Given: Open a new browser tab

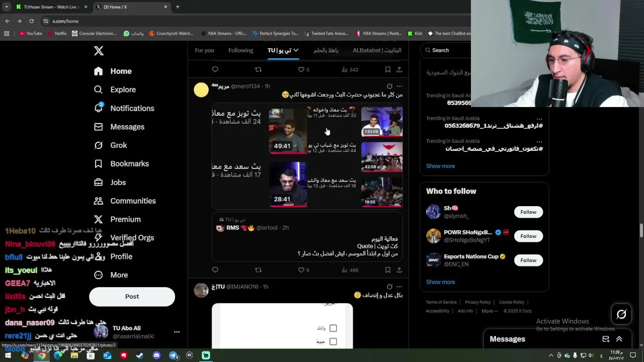Looking at the screenshot, I should click(178, 7).
